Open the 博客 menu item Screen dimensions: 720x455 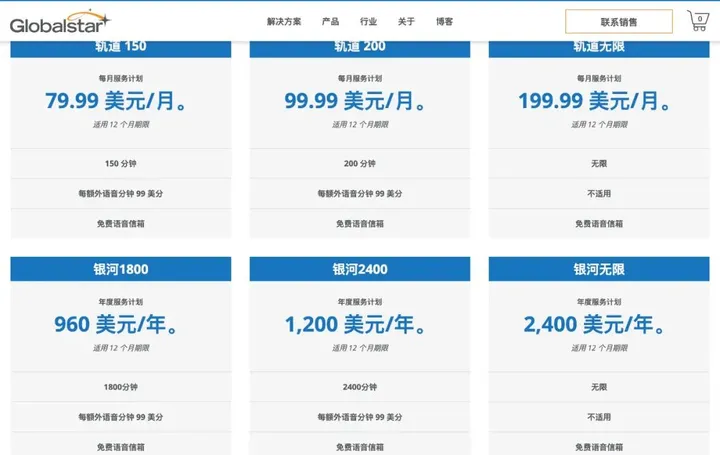(x=444, y=22)
